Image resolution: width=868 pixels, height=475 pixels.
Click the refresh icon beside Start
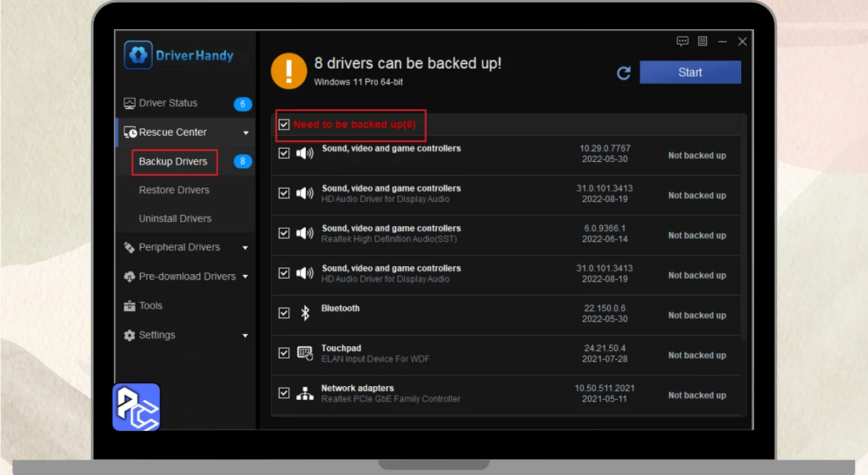(x=624, y=73)
